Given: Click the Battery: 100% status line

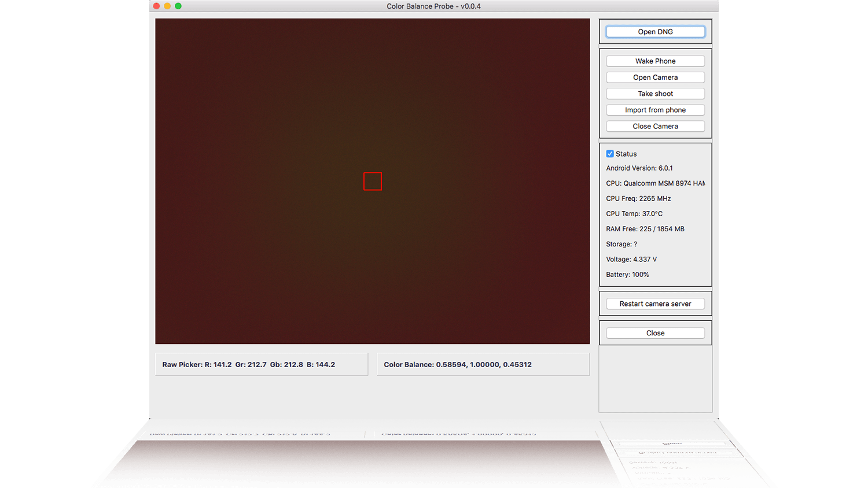Looking at the screenshot, I should click(627, 275).
